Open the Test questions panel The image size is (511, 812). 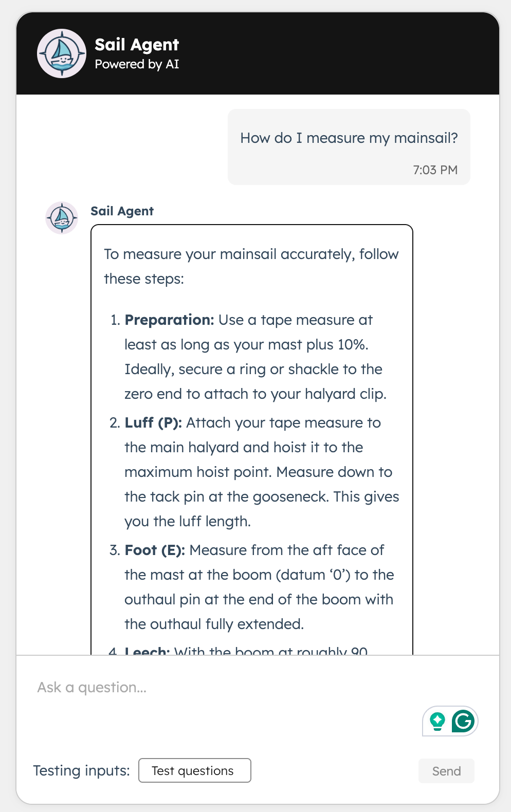[x=194, y=770]
